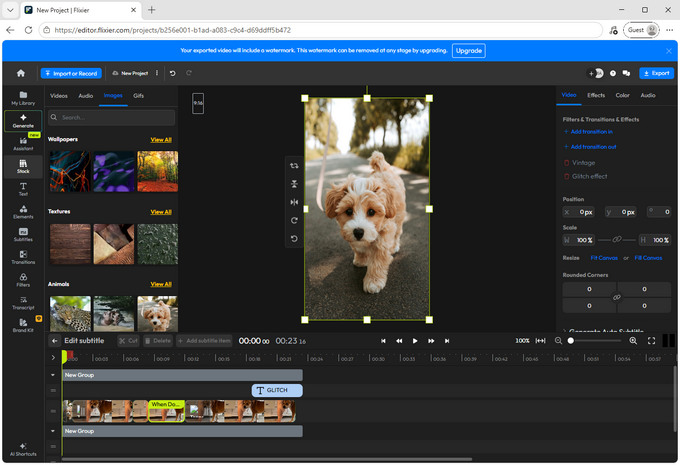Open the Text tool panel
680x465 pixels.
pos(23,189)
